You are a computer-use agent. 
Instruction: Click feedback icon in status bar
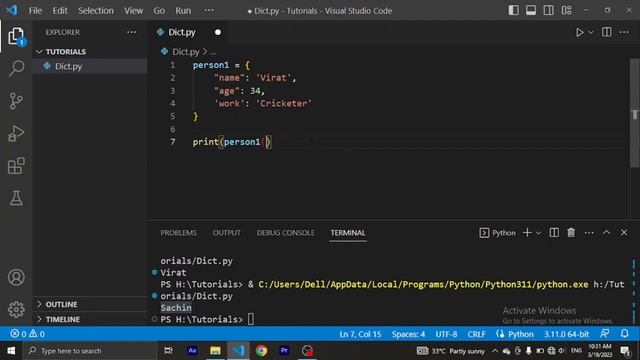(605, 333)
